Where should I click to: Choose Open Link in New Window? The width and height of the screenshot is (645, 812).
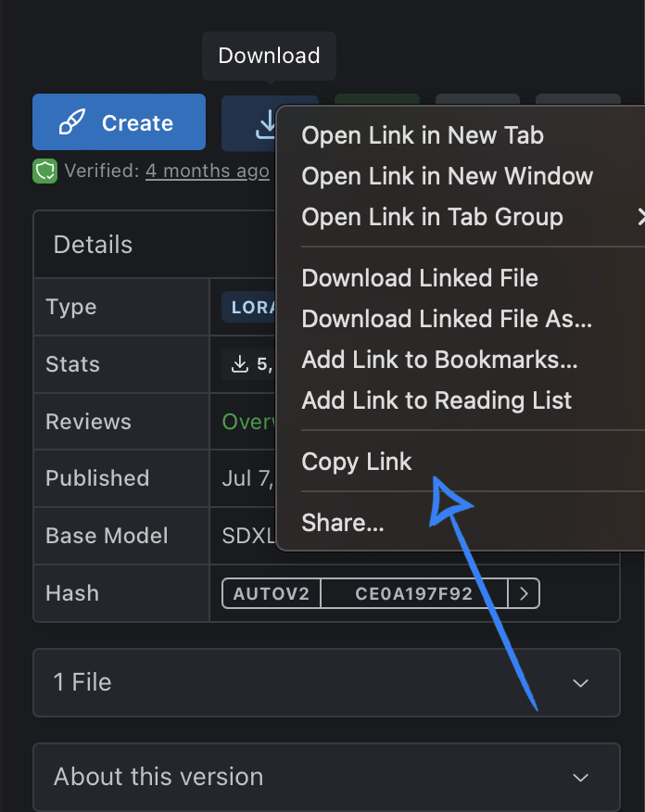click(x=447, y=176)
